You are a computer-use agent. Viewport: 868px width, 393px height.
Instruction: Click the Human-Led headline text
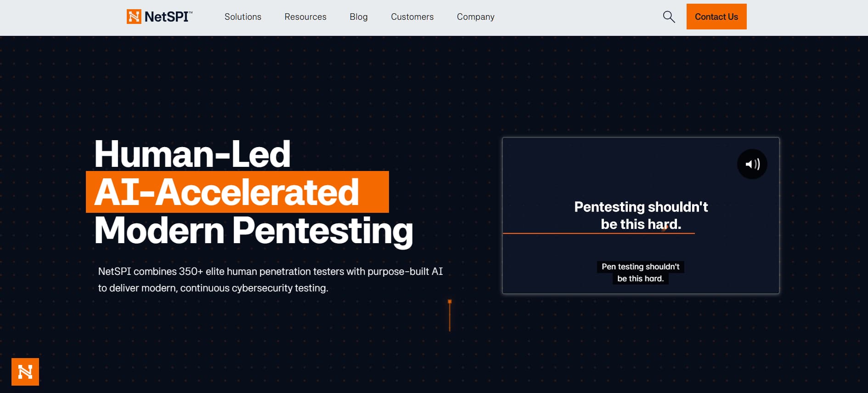[x=192, y=154]
